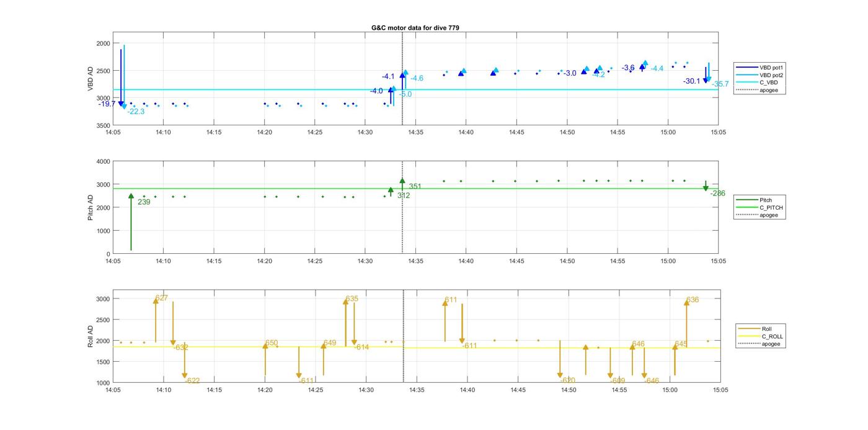Click the "-620" roll data label

(568, 380)
